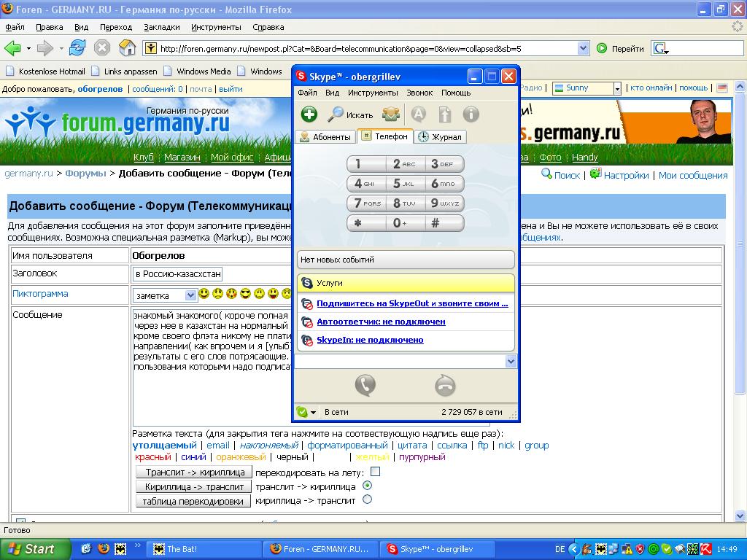Click the Skype conference call icon
747x560 pixels.
tap(391, 114)
